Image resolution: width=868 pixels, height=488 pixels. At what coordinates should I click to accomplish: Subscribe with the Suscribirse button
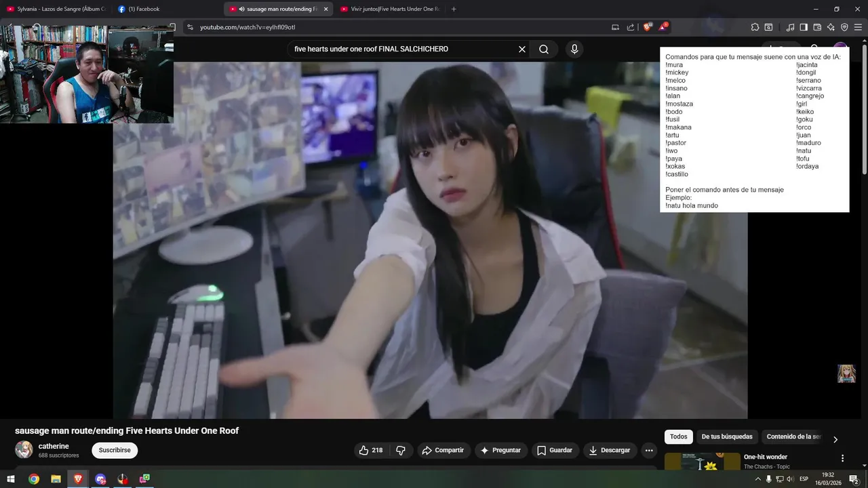(115, 450)
